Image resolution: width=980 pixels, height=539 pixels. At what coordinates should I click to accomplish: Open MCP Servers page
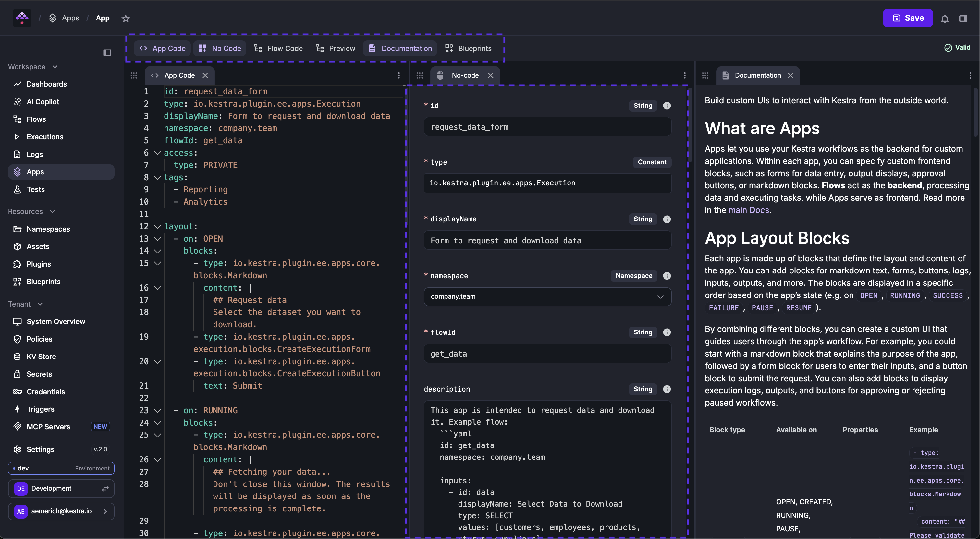tap(61, 426)
